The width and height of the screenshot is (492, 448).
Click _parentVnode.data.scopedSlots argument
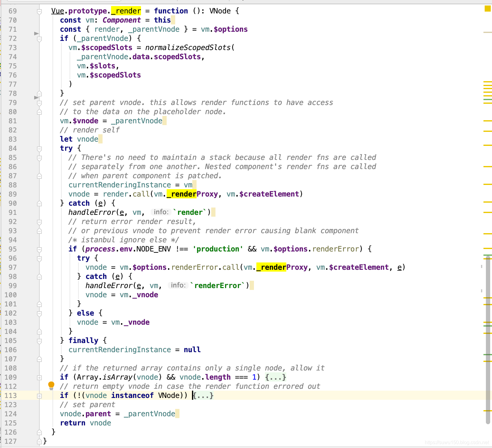point(139,57)
